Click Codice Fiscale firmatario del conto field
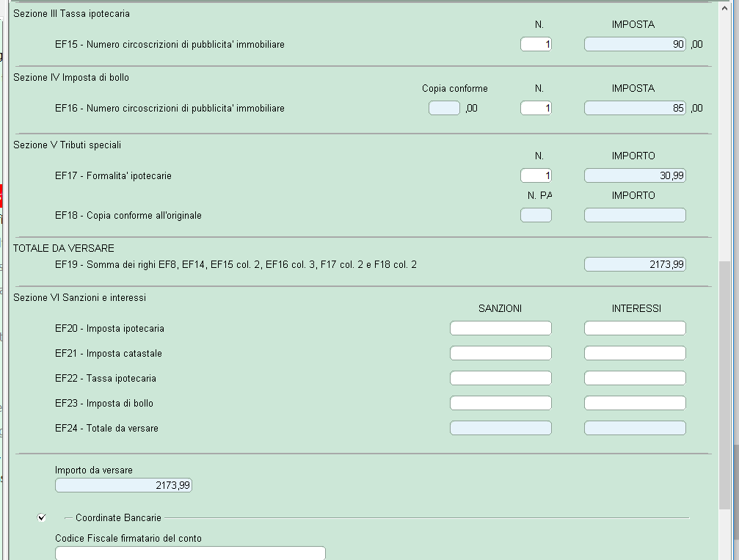The width and height of the screenshot is (739, 560). pos(190,553)
